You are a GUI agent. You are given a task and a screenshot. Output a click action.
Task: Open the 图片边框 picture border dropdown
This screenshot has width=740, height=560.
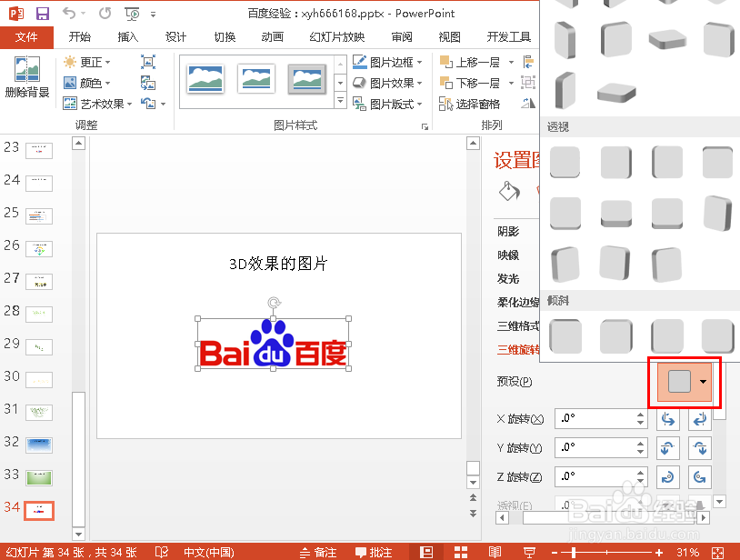tap(387, 62)
